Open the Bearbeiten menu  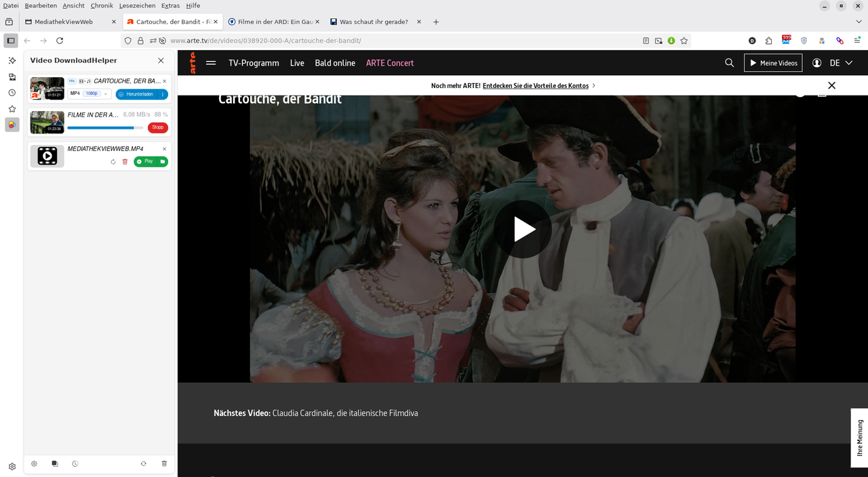41,5
